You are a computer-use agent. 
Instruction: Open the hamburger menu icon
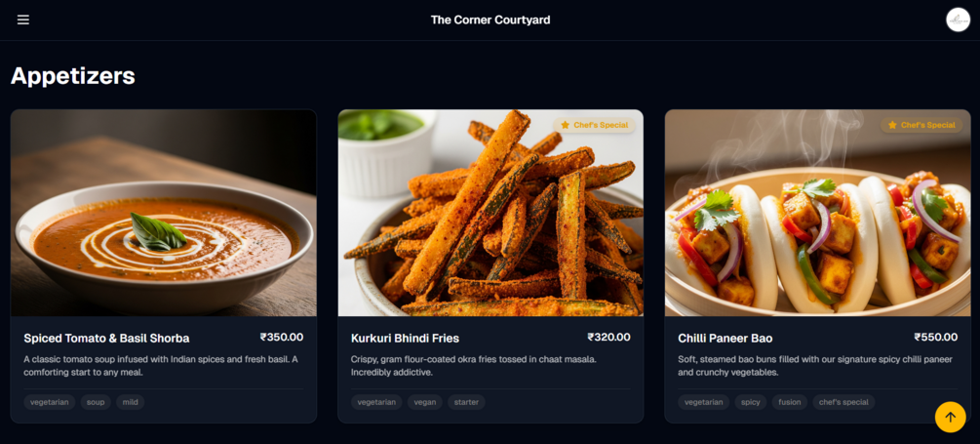pos(23,20)
